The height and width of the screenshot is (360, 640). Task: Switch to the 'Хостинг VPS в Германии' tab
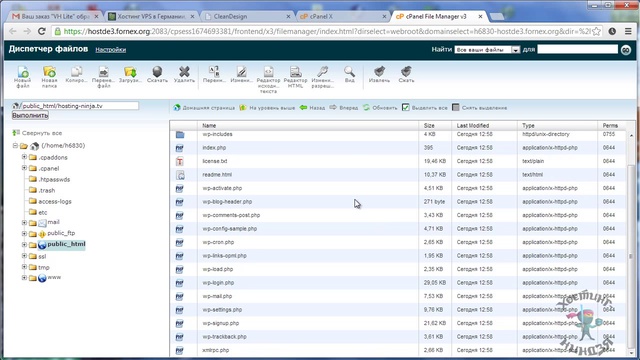tap(151, 16)
